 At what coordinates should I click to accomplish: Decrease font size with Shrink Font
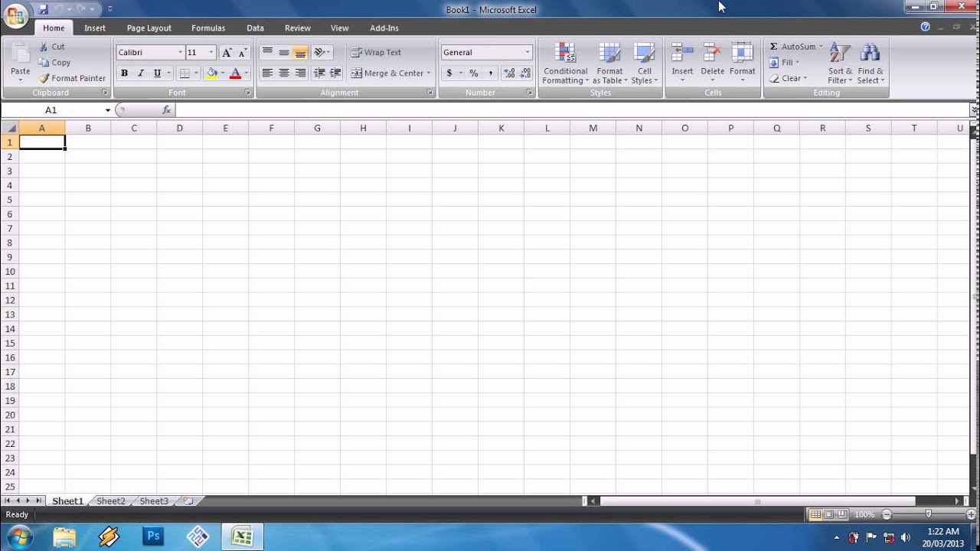click(243, 52)
